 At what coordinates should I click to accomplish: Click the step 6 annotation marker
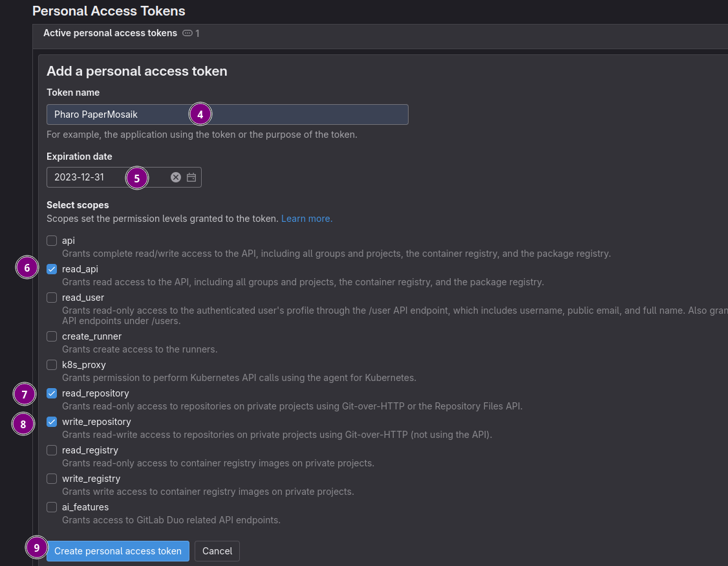click(x=27, y=268)
